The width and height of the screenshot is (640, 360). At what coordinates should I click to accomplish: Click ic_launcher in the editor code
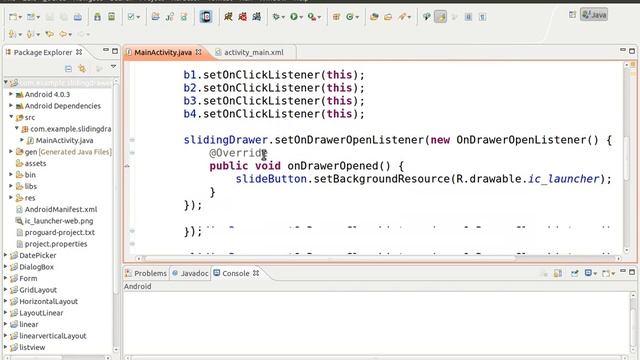click(563, 179)
